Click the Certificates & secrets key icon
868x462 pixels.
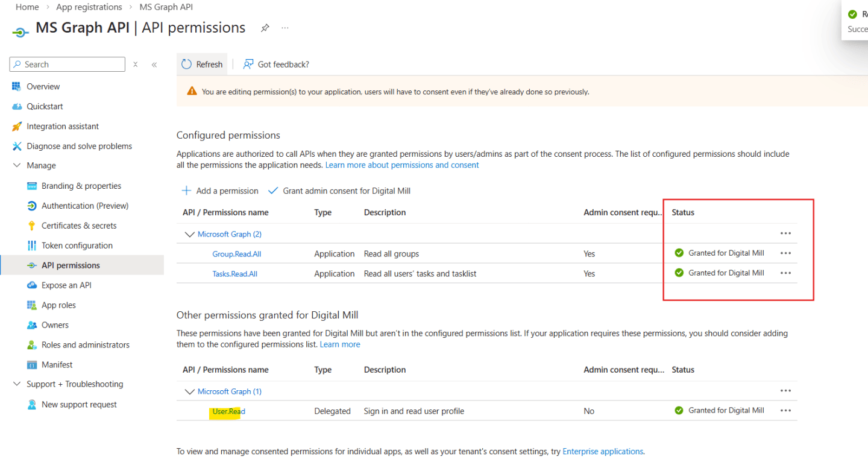coord(32,226)
